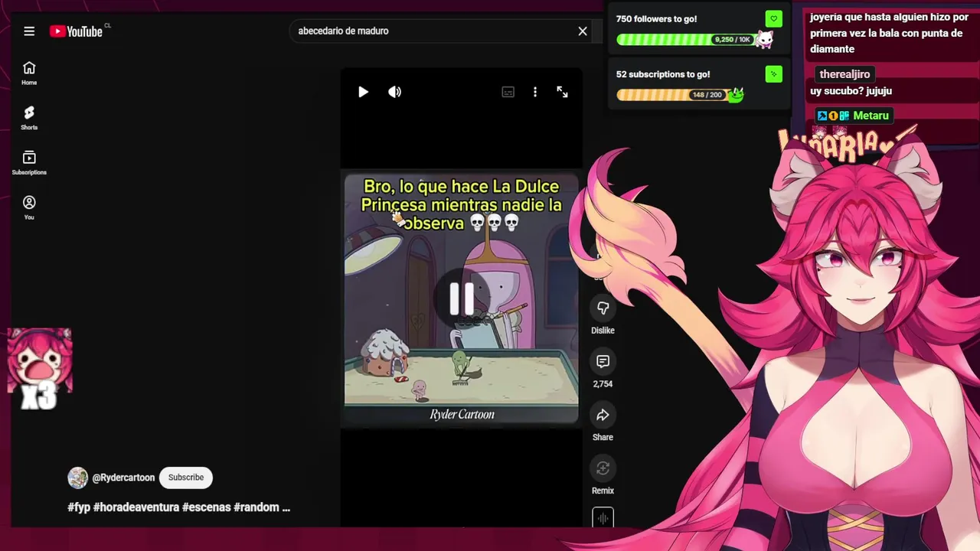Open the @Rydercartoon channel name link
980x551 pixels.
(x=123, y=478)
